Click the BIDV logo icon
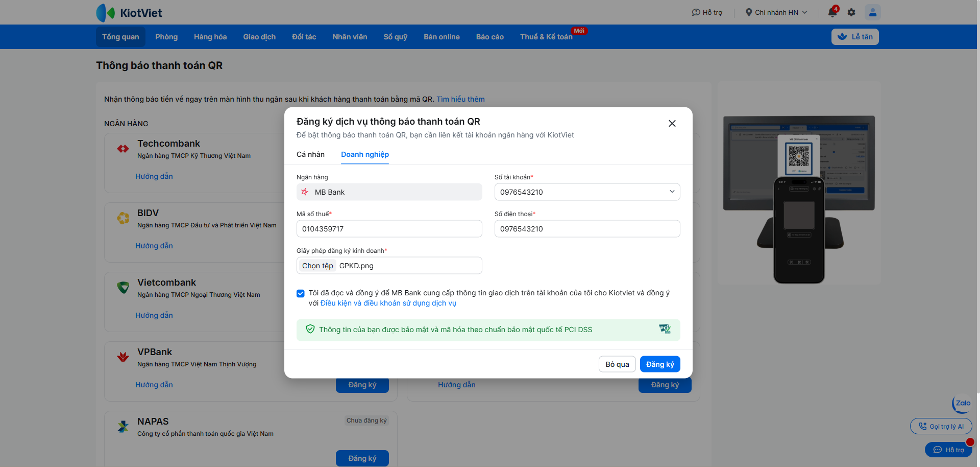 123,218
